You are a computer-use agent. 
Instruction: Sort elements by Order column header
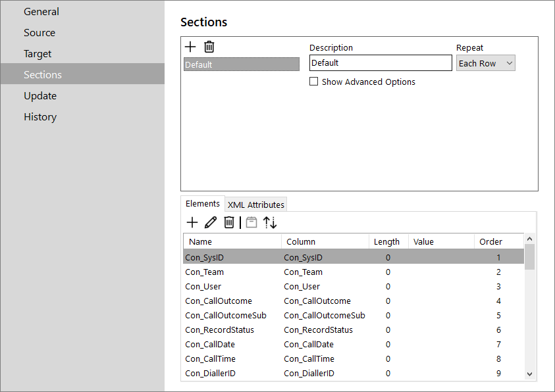point(490,241)
